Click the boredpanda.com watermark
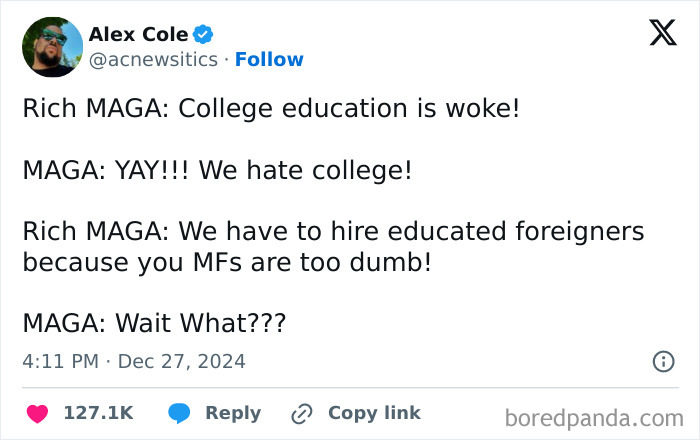Screen dimensions: 700x440 click(x=594, y=417)
